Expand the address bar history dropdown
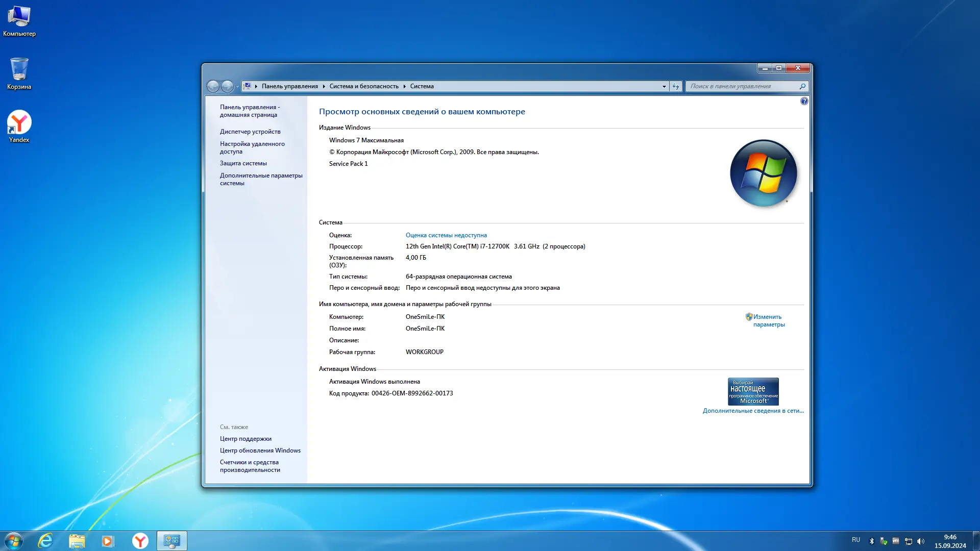980x551 pixels. [x=664, y=86]
